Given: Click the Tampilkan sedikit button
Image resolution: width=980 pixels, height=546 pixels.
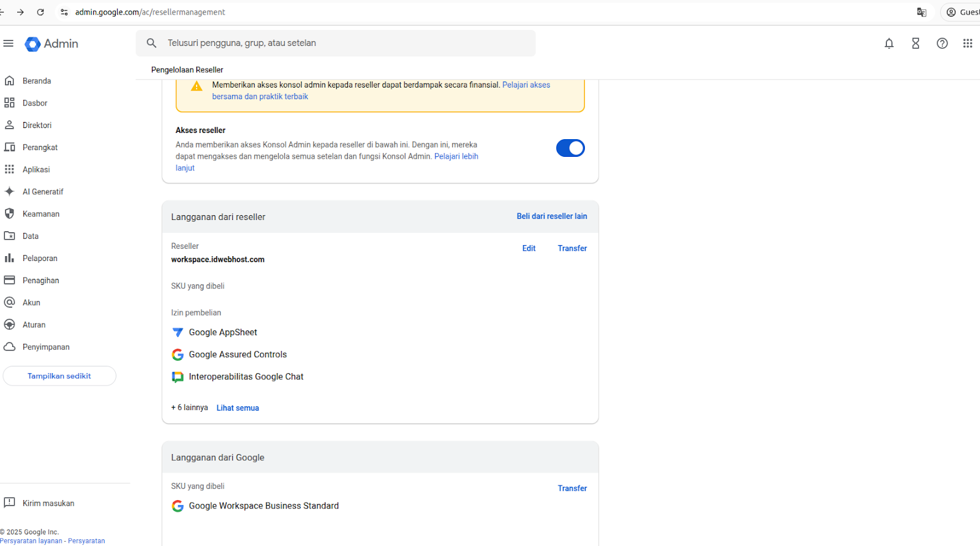Looking at the screenshot, I should [x=59, y=376].
